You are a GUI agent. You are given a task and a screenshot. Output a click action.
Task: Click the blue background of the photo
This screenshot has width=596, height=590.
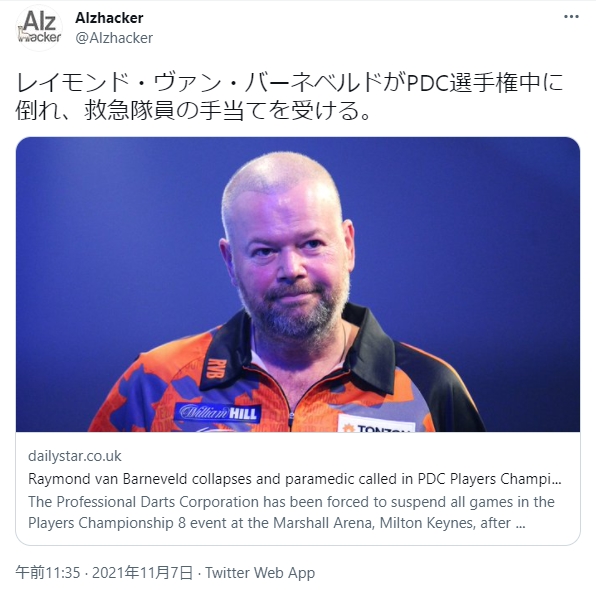[475, 228]
